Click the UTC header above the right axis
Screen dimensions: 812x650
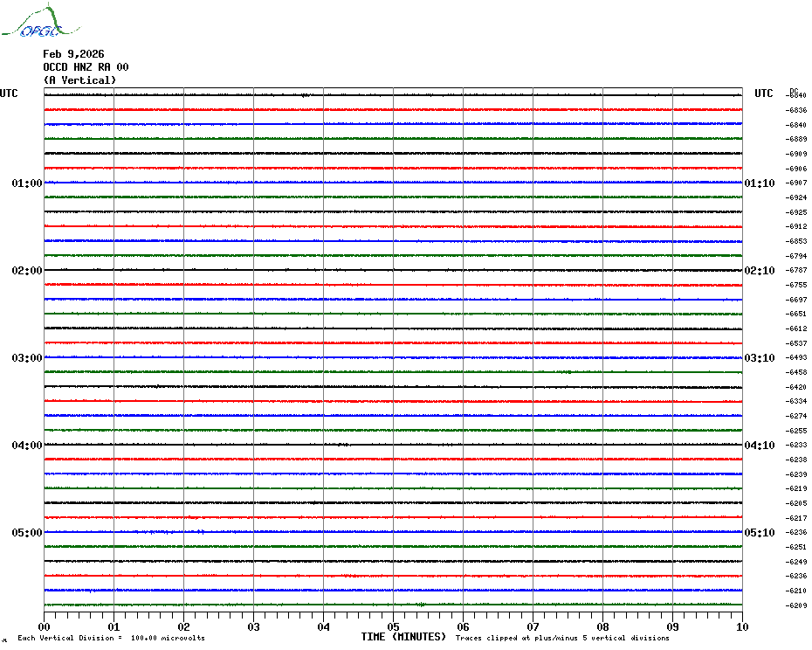coord(763,93)
